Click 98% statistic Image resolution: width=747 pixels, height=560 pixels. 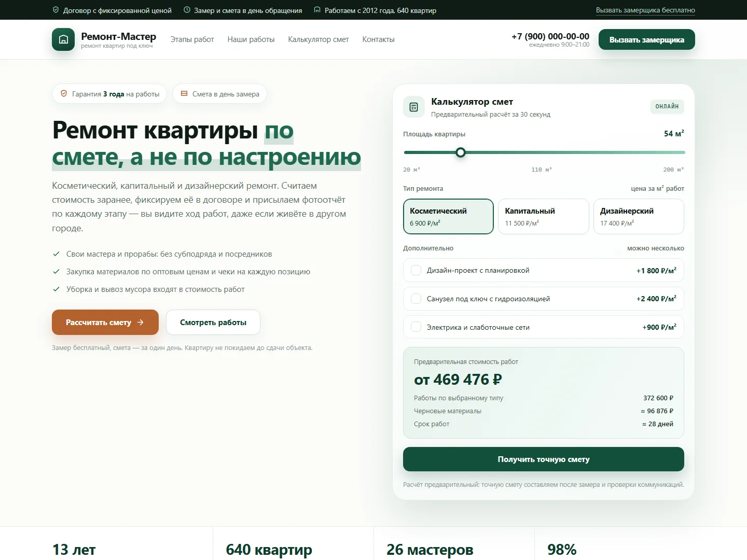[x=562, y=550]
